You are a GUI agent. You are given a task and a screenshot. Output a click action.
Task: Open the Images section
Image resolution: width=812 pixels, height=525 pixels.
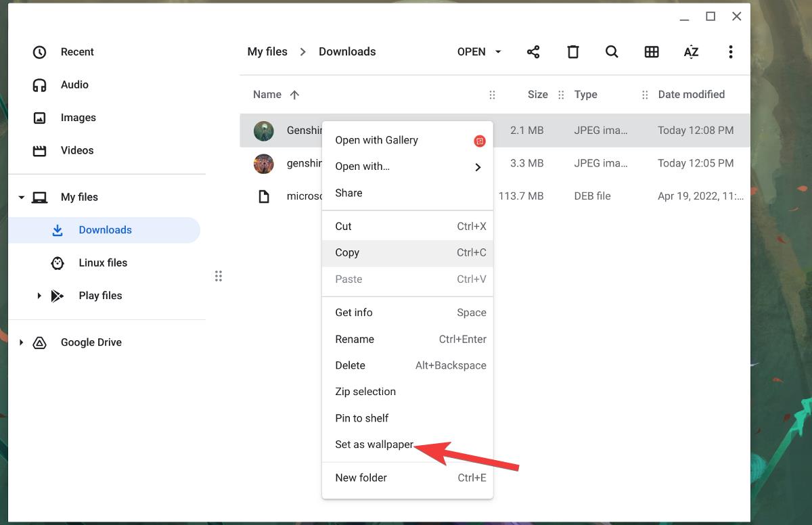click(78, 117)
